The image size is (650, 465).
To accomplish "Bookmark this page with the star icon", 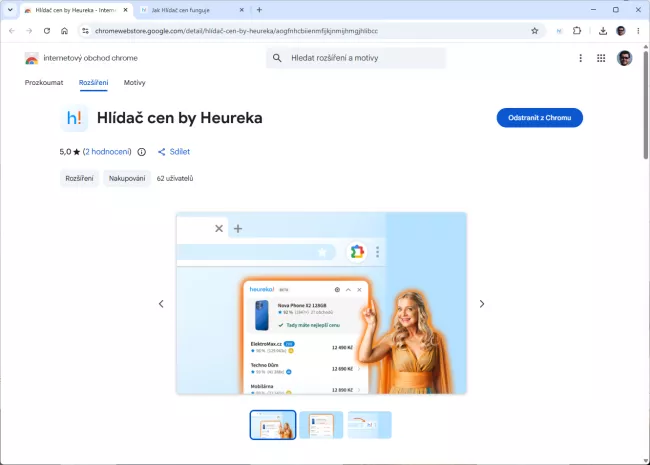I will coord(535,31).
